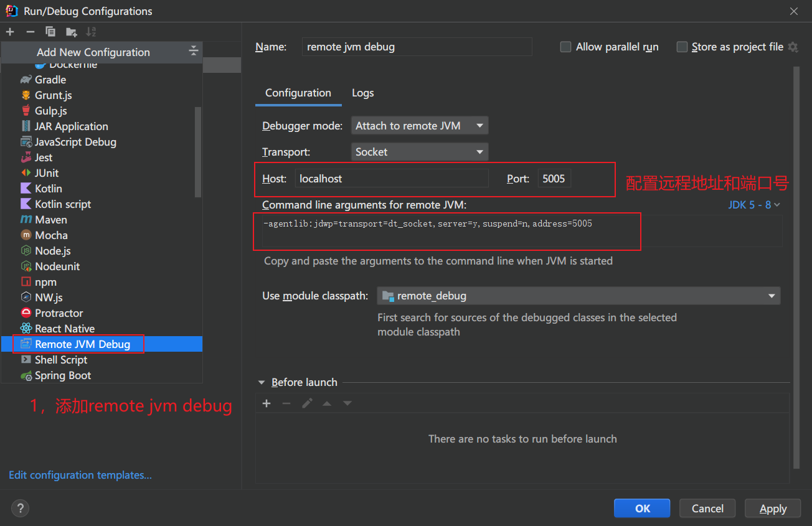812x526 pixels.
Task: Click the Before launch remove task icon
Action: coord(286,403)
